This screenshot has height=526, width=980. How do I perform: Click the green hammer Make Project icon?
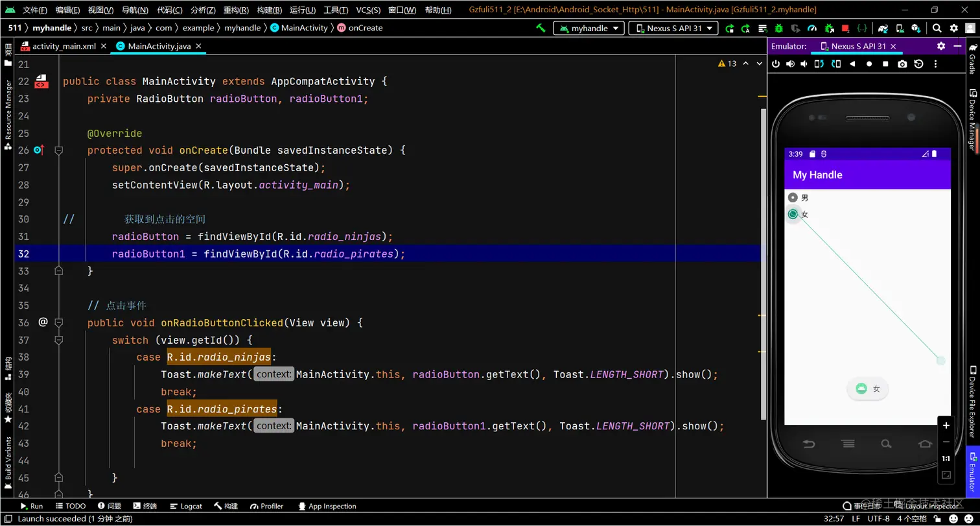[x=541, y=28]
